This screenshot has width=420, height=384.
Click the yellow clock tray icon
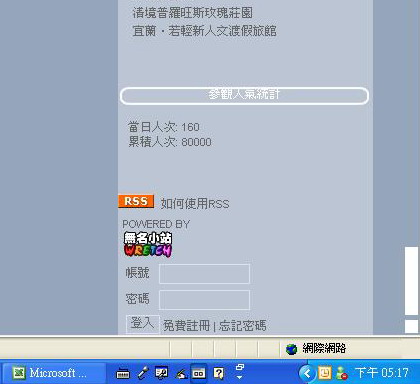tap(325, 373)
